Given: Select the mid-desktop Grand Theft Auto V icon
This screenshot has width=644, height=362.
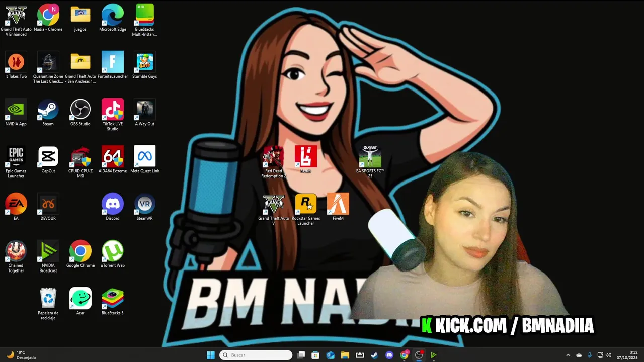Looking at the screenshot, I should click(274, 210).
